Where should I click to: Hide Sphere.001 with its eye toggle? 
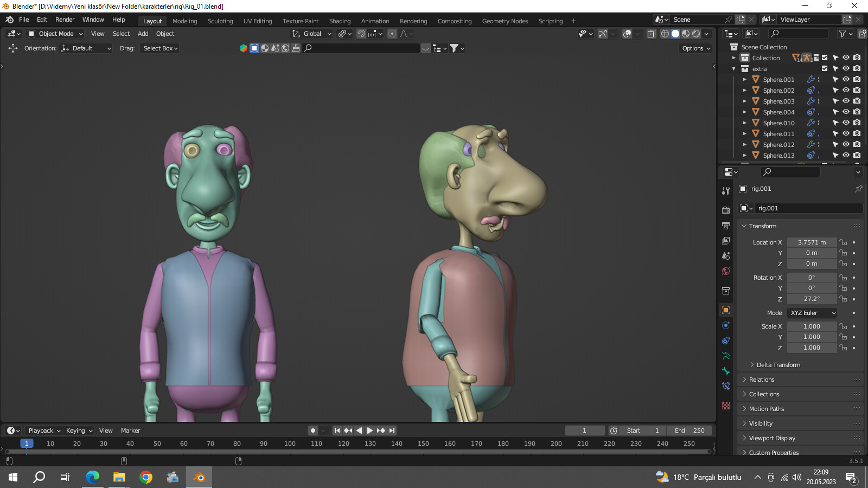pos(846,79)
